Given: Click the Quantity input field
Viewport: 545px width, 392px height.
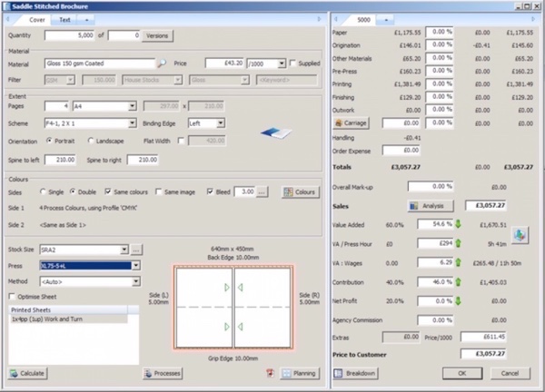Looking at the screenshot, I should pyautogui.click(x=77, y=35).
